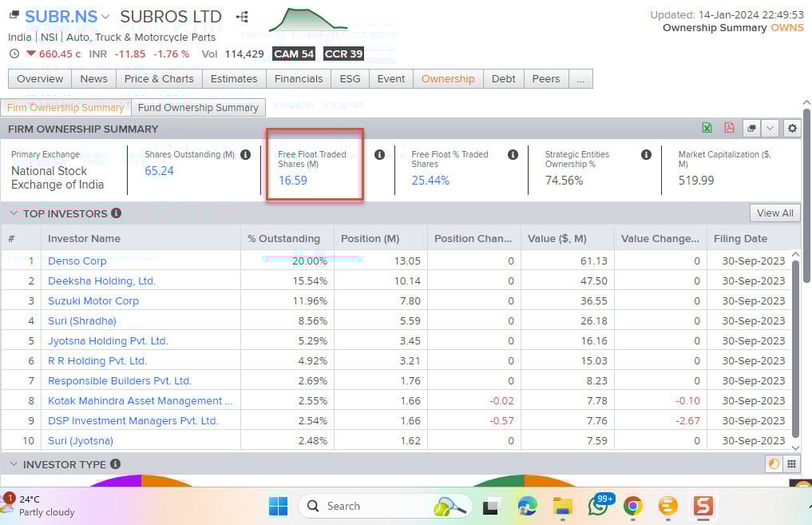Show info icon beside Top Investors
812x525 pixels.
point(117,213)
